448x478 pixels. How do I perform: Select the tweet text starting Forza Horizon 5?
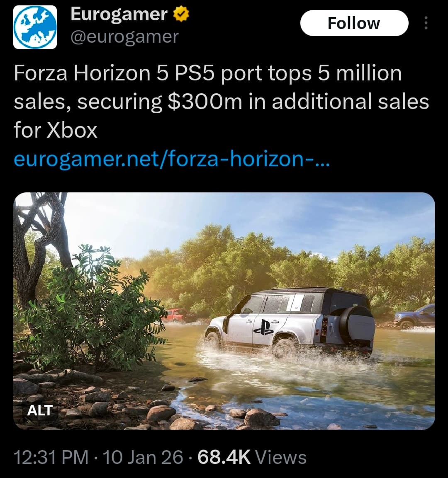pyautogui.click(x=221, y=102)
